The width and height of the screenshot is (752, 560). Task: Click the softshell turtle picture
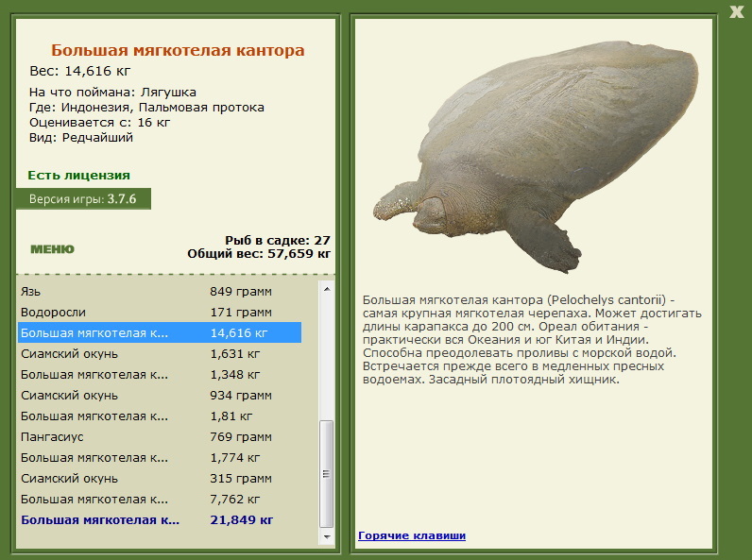tap(536, 157)
